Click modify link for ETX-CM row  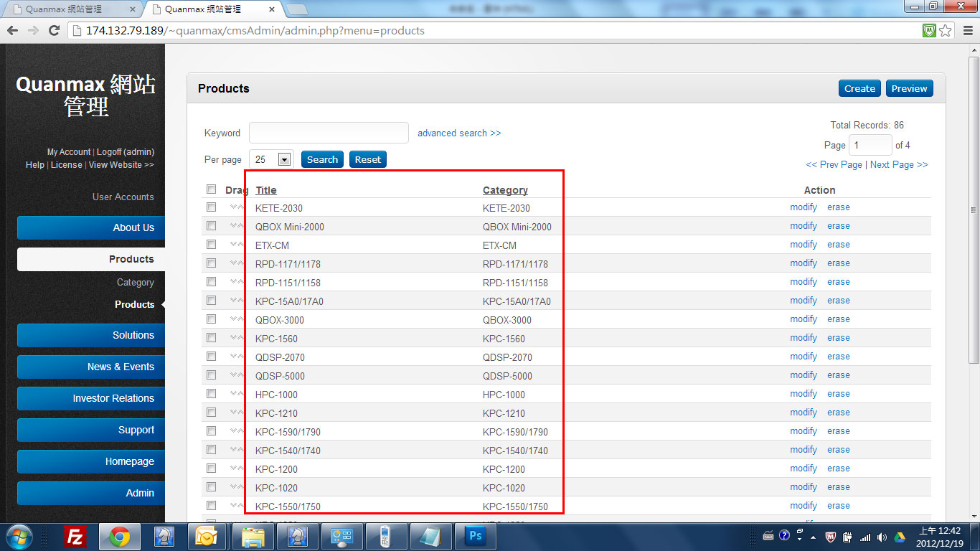tap(804, 245)
